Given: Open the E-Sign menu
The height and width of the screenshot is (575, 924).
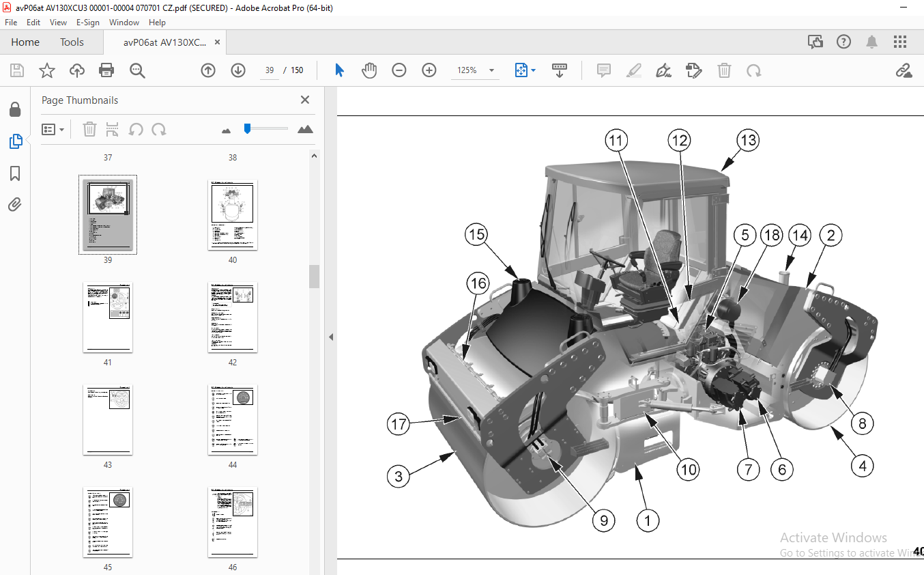Looking at the screenshot, I should click(x=88, y=23).
